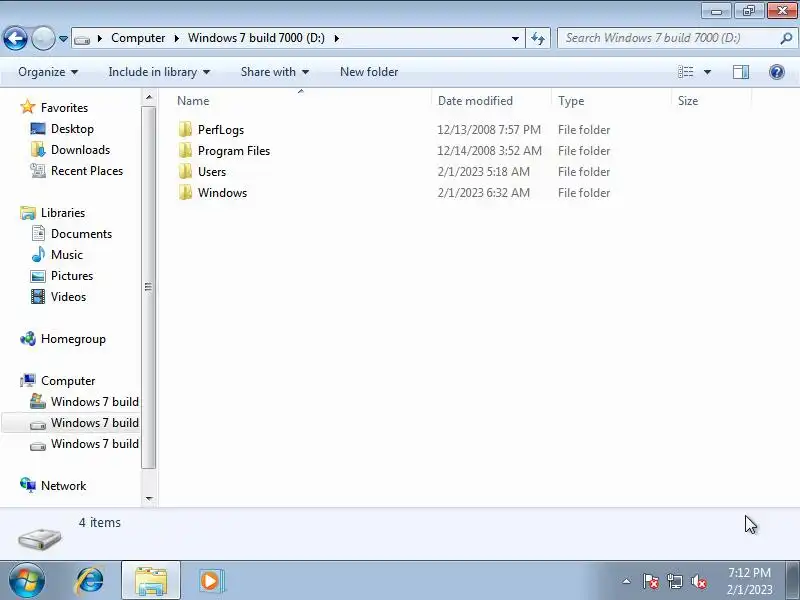Click the drive icon in details pane

[x=40, y=539]
